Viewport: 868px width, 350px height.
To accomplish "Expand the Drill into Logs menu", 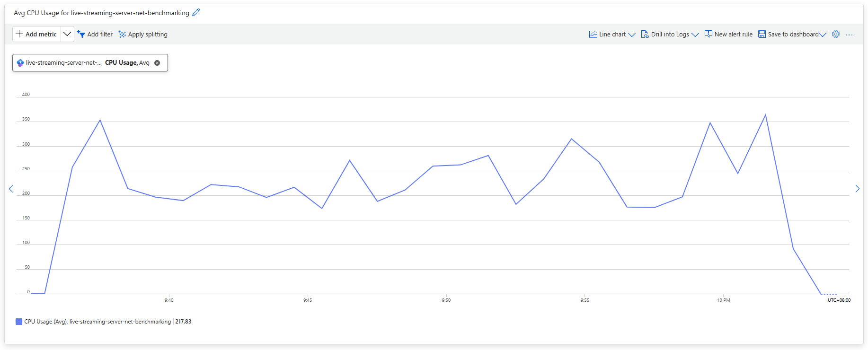I will [670, 34].
